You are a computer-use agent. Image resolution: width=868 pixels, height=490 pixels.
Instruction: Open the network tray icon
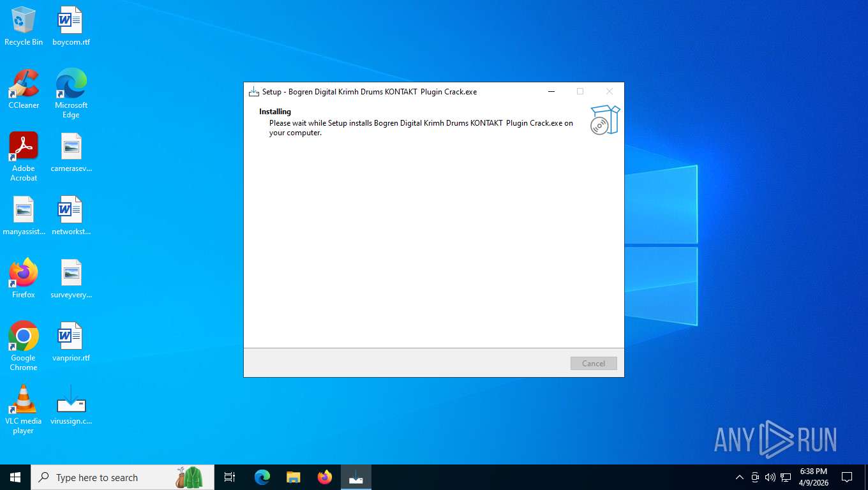coord(786,477)
